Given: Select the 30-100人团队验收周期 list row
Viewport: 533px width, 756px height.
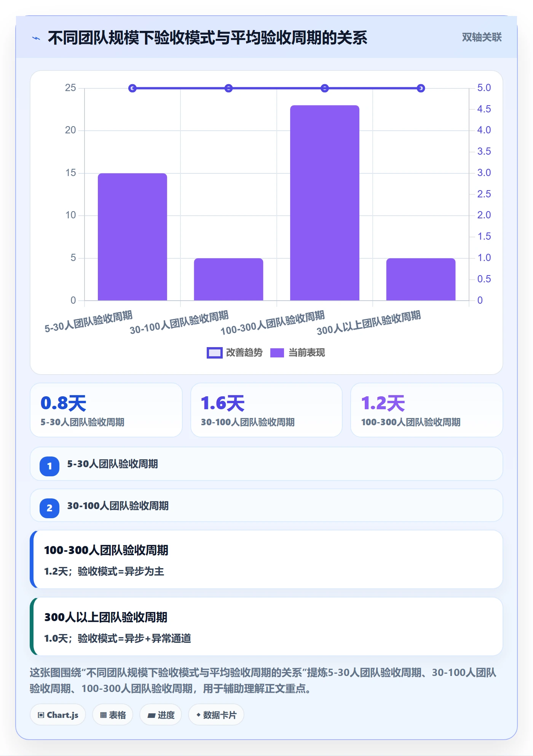Looking at the screenshot, I should (x=266, y=506).
